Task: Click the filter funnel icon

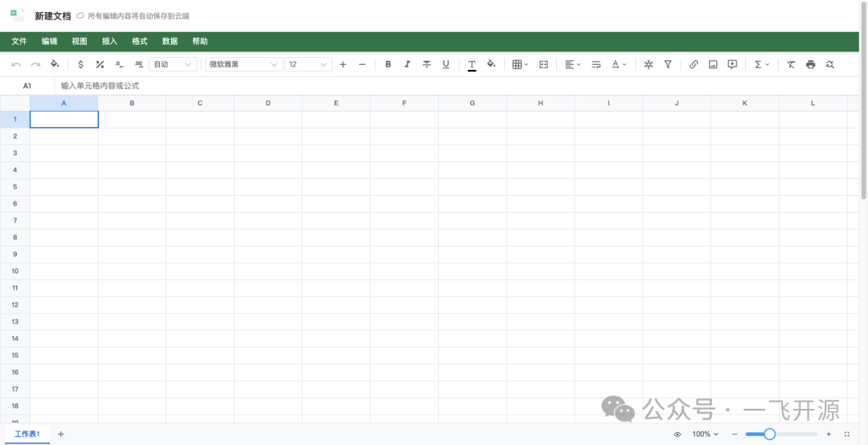Action: coord(668,64)
